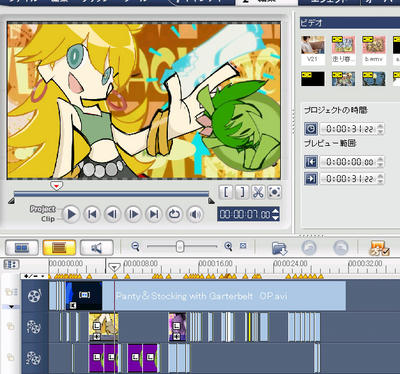This screenshot has width=400, height=374.
Task: Toggle repeat playback button
Action: click(174, 214)
